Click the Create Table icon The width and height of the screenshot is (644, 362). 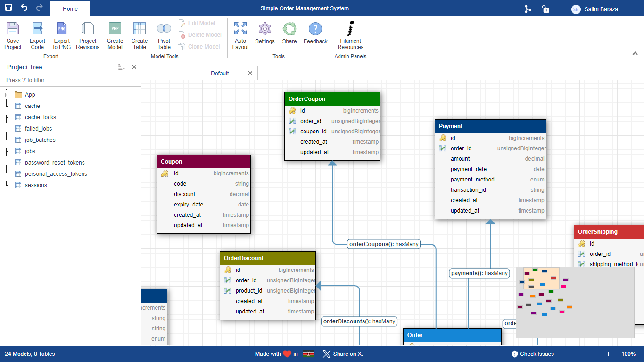pos(140,29)
